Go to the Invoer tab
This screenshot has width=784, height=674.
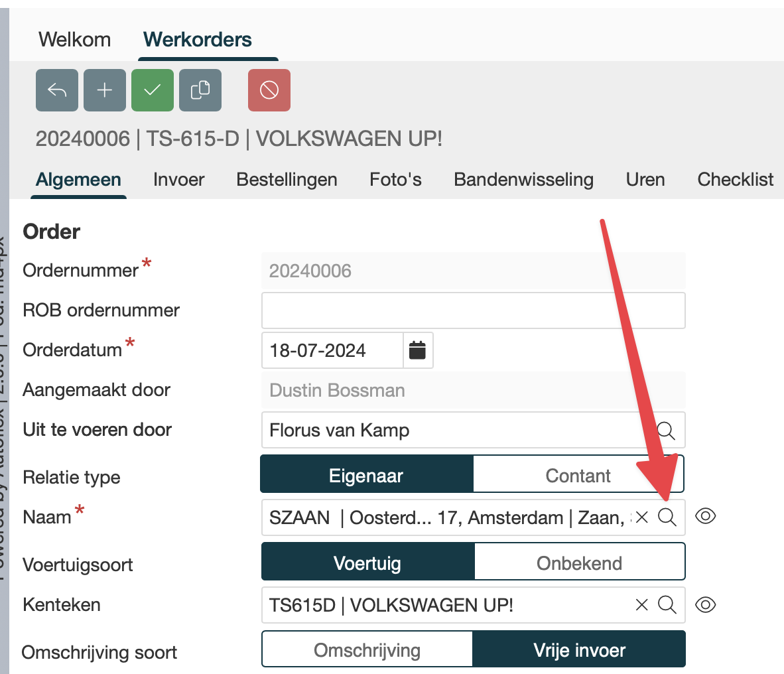178,180
